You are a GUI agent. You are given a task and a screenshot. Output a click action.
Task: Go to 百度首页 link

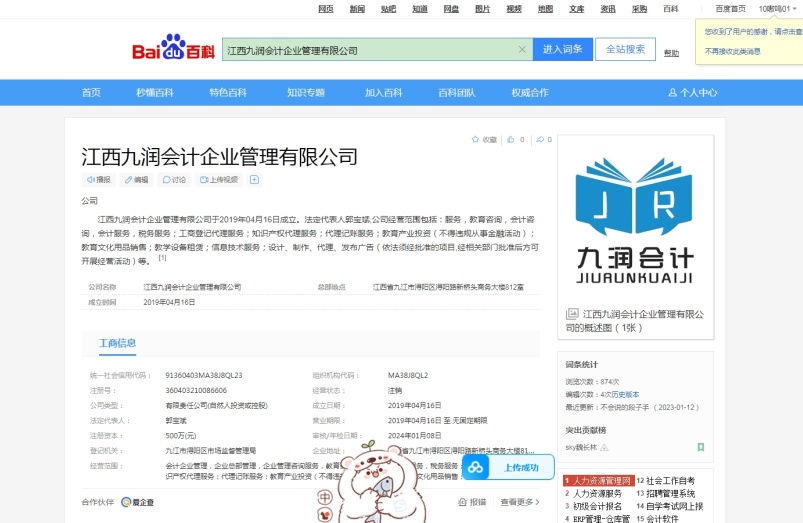coord(730,9)
